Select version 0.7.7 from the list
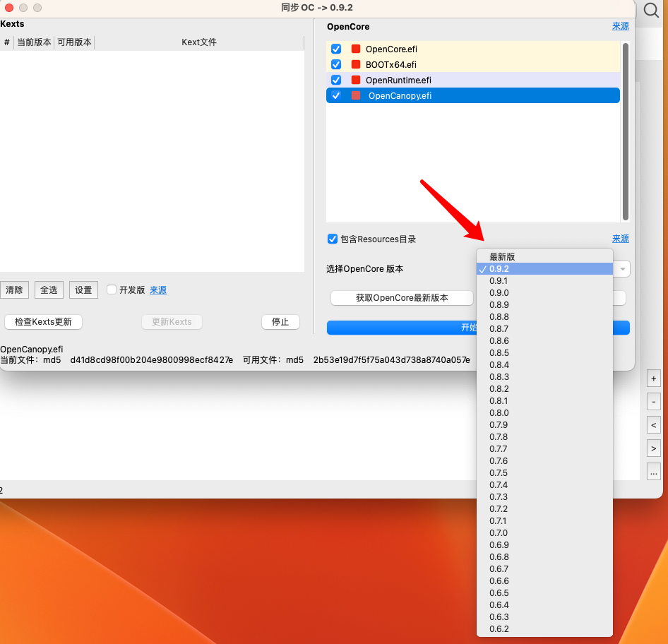This screenshot has width=668, height=644. point(544,449)
